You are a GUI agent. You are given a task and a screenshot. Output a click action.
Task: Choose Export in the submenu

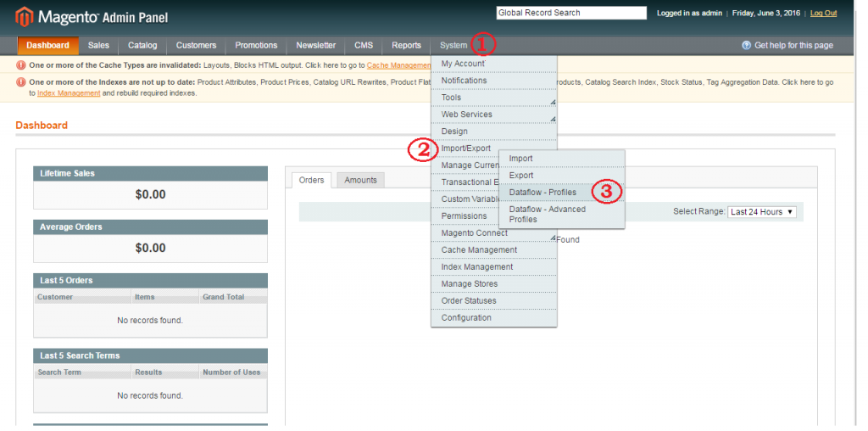click(x=562, y=176)
